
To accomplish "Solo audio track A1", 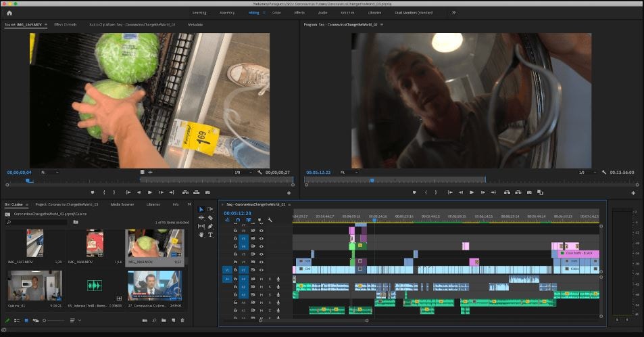I will 270,278.
